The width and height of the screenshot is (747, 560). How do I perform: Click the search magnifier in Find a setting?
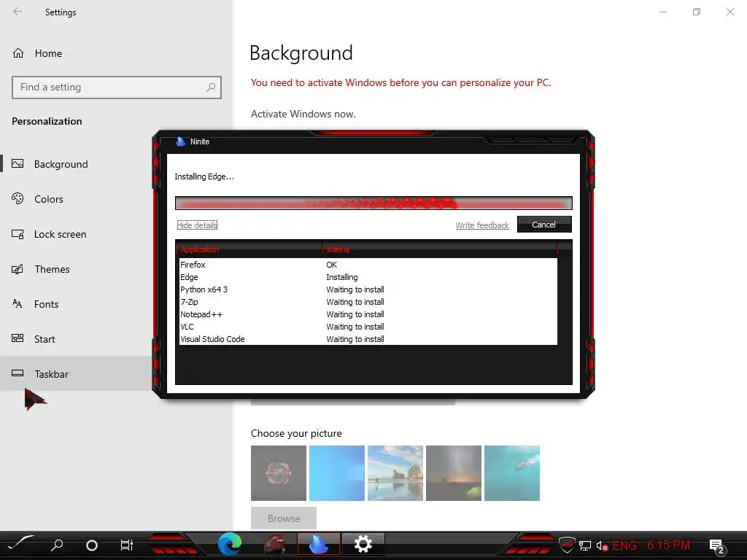211,87
